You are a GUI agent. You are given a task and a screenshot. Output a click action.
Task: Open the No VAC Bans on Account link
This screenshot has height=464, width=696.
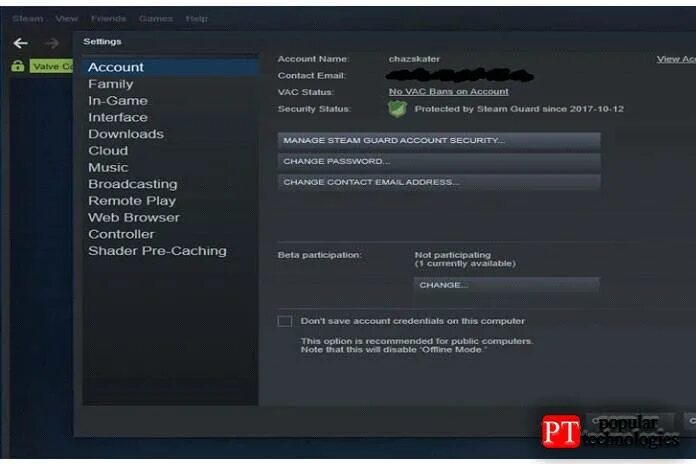[x=448, y=91]
